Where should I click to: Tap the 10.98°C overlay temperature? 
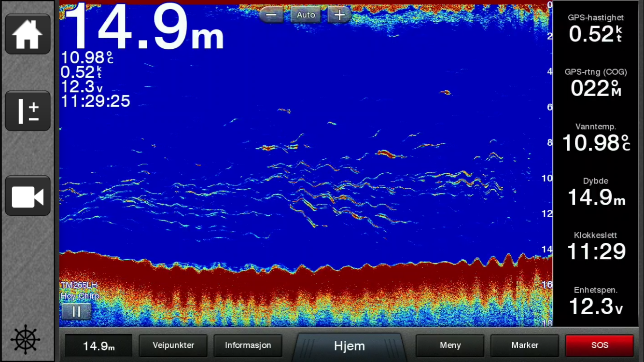pos(87,58)
